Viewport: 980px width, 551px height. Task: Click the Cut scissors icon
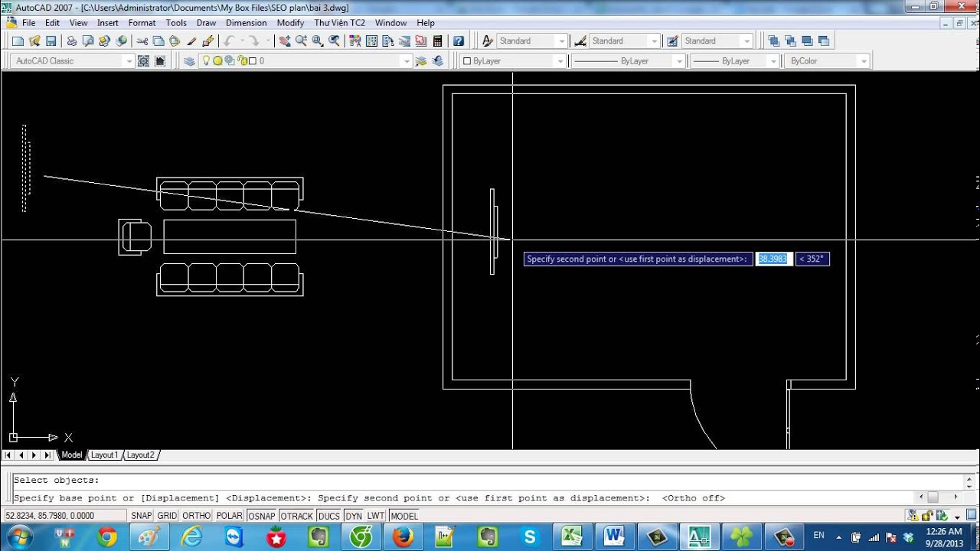point(142,41)
